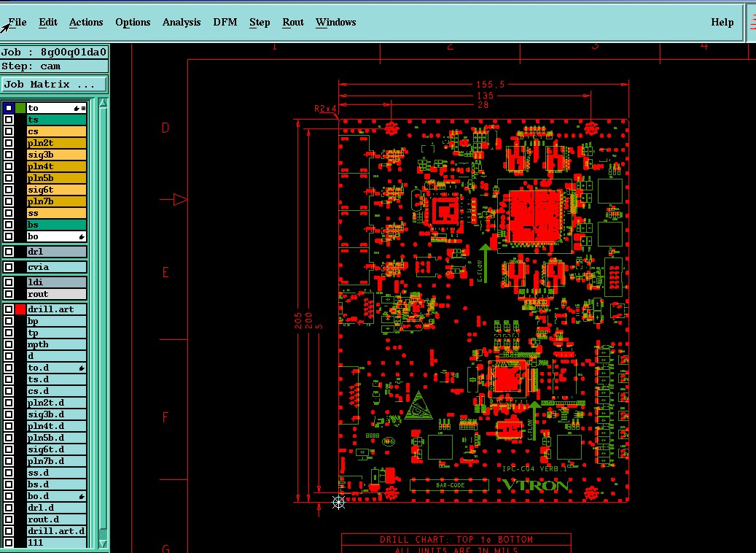Select the 'sig6t' layer name
The width and height of the screenshot is (756, 553).
(x=56, y=190)
